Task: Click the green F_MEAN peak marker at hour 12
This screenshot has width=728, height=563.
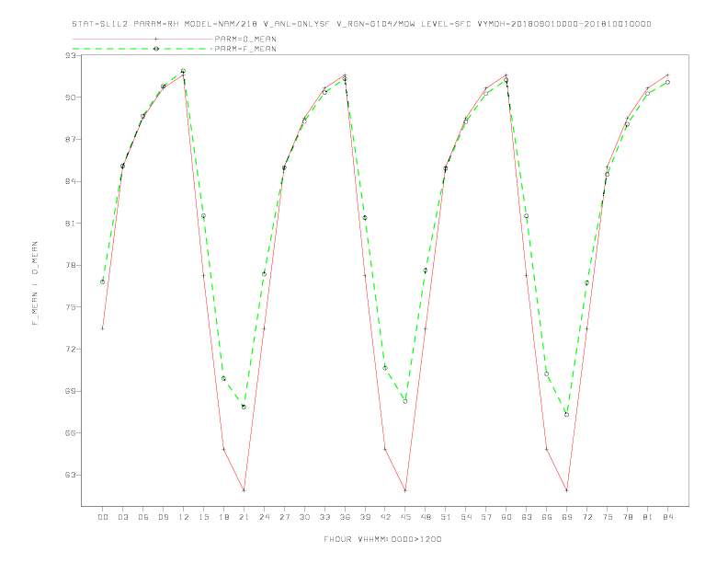Action: (x=184, y=71)
